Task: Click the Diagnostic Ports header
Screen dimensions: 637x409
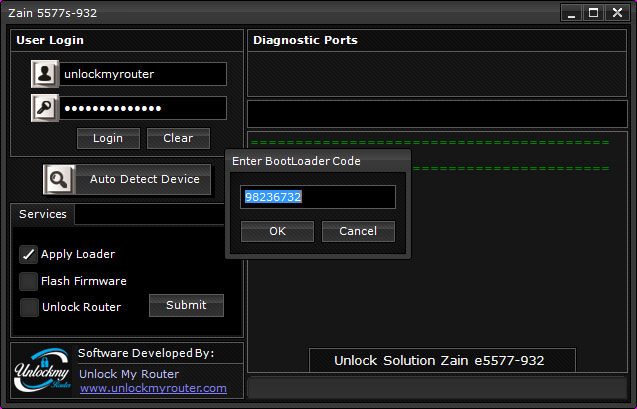Action: coord(305,40)
